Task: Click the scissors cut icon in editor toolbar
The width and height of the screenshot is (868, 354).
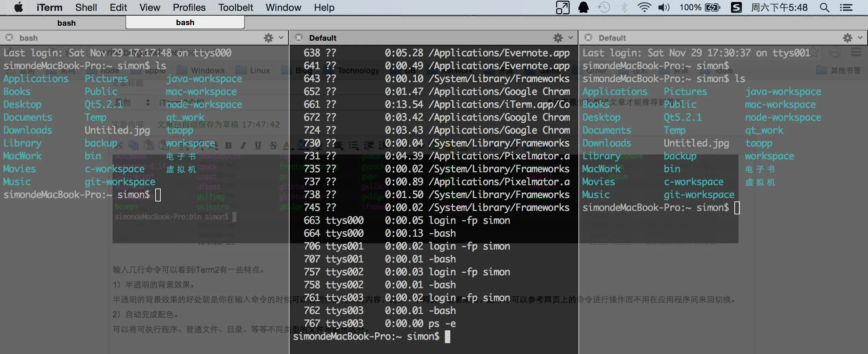Action: point(120,145)
